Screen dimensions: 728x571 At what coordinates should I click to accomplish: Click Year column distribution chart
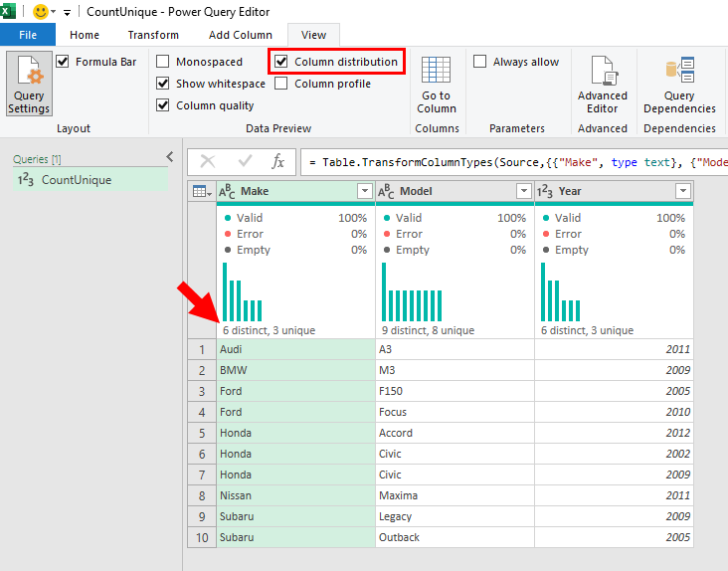click(560, 292)
